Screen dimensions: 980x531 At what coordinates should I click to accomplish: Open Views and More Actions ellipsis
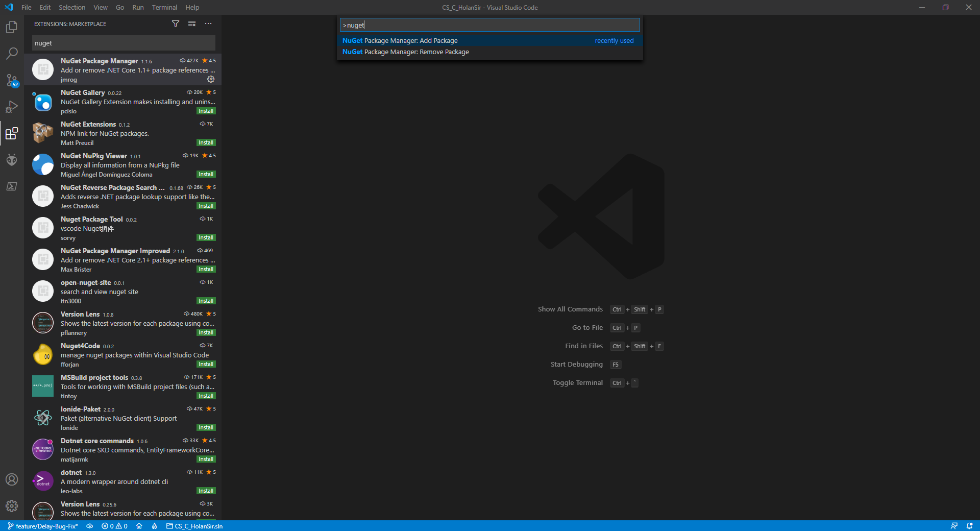208,24
